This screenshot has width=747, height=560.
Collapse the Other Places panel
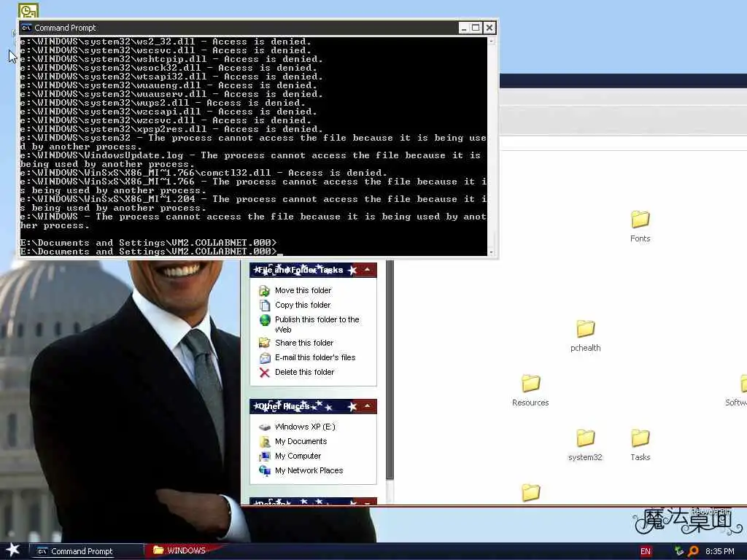click(x=368, y=406)
